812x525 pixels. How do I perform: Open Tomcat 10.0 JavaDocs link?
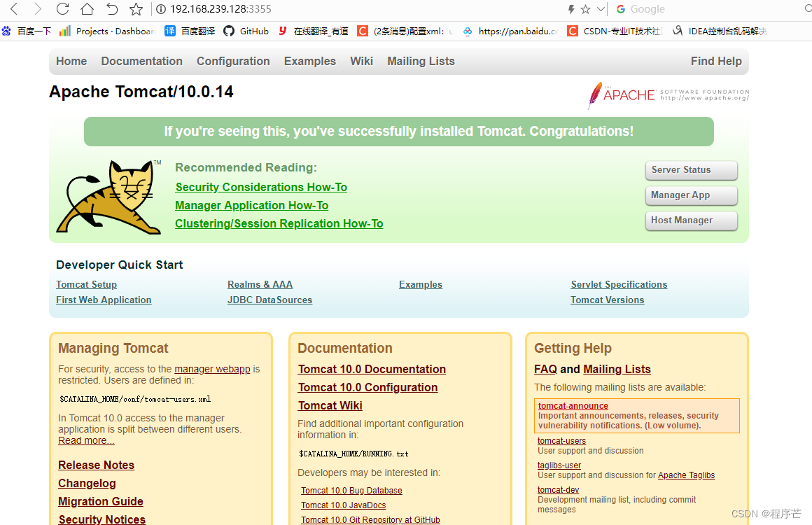pyautogui.click(x=343, y=505)
